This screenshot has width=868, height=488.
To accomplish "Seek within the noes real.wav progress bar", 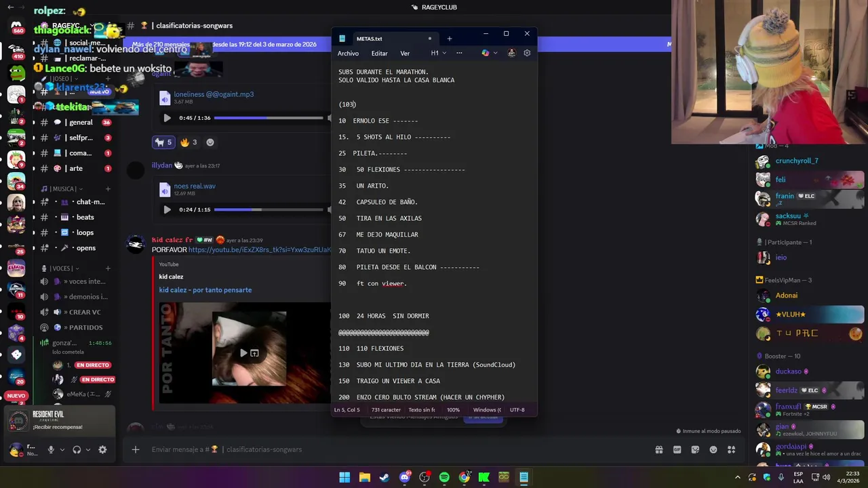I will 269,209.
